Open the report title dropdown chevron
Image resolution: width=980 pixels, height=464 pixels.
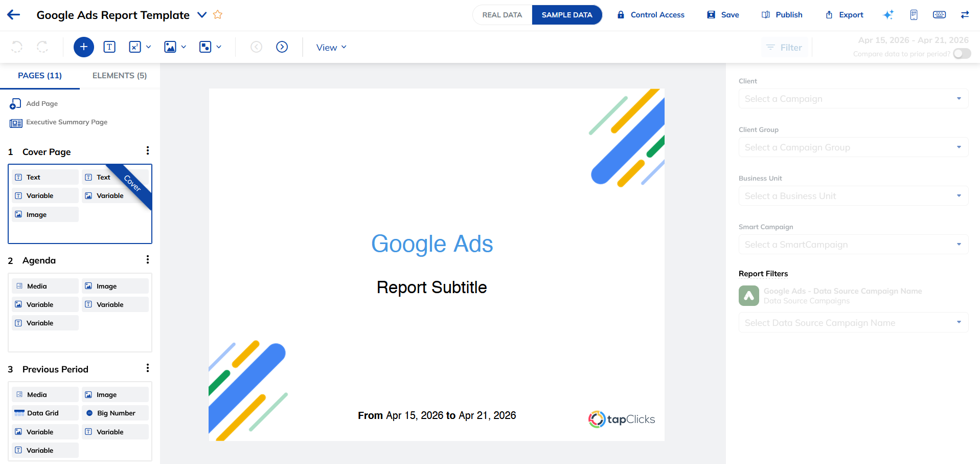202,15
